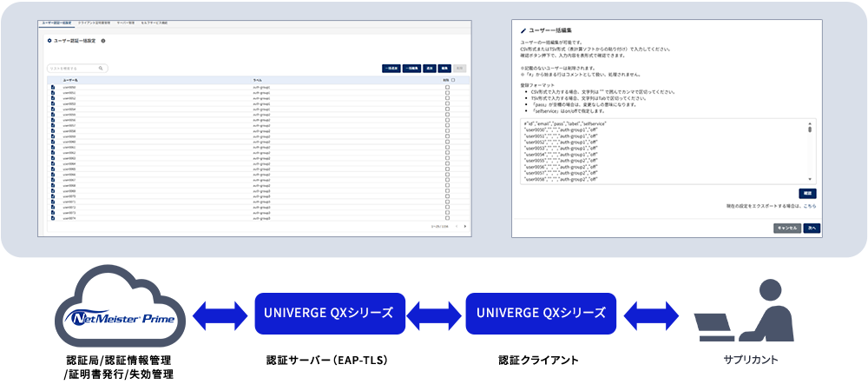The width and height of the screenshot is (868, 391).
Task: Check the delete checkbox for user0065
Action: (x=447, y=169)
